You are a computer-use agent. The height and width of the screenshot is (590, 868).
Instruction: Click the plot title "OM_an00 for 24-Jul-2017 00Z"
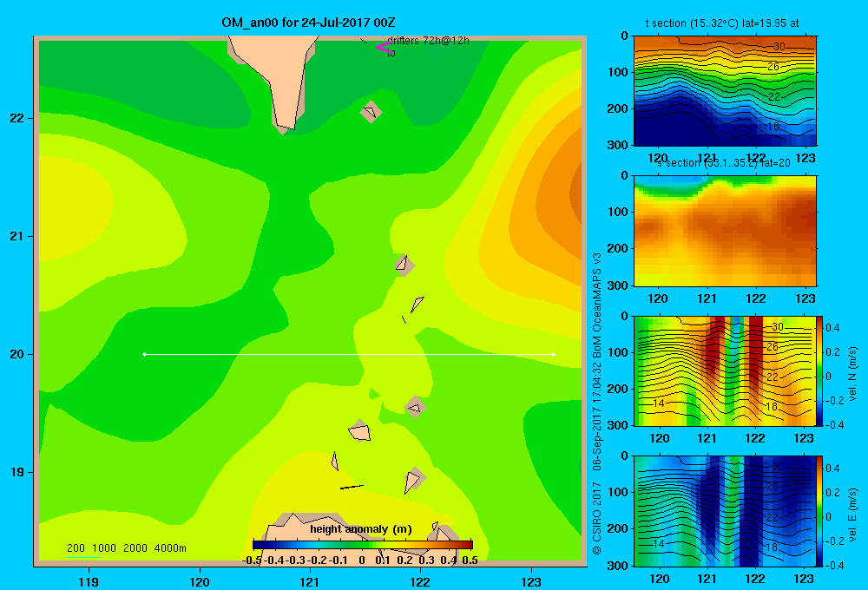coord(308,23)
